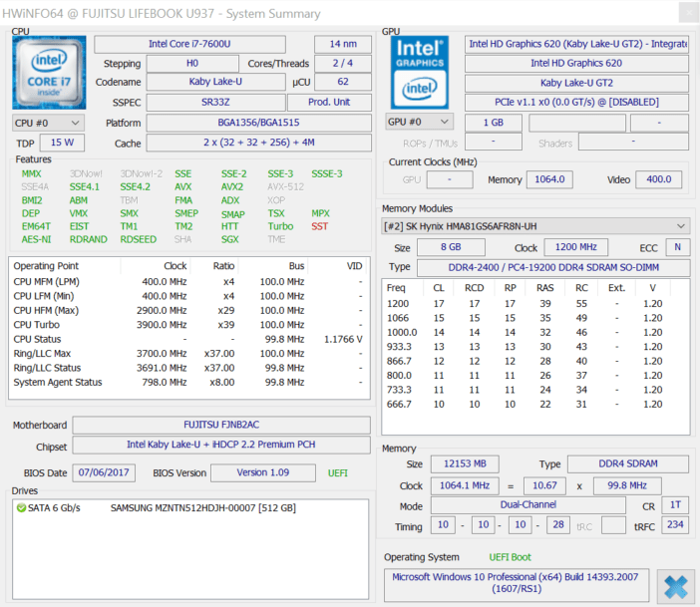The height and width of the screenshot is (607, 700).
Task: Click the chipset Intel Kaby Lake-U field
Action: [x=221, y=445]
